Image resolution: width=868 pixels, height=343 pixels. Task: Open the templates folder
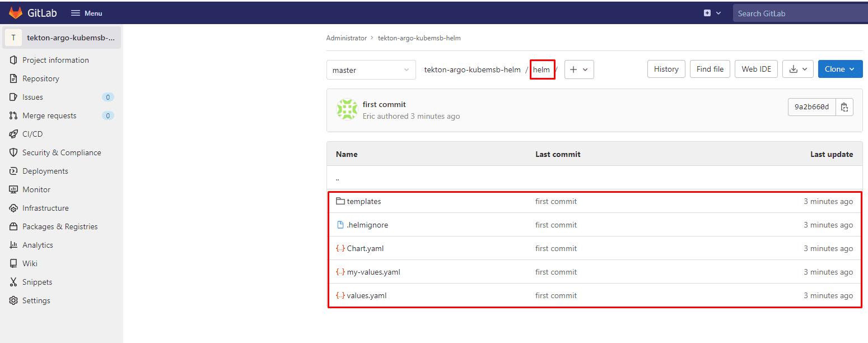pyautogui.click(x=364, y=201)
